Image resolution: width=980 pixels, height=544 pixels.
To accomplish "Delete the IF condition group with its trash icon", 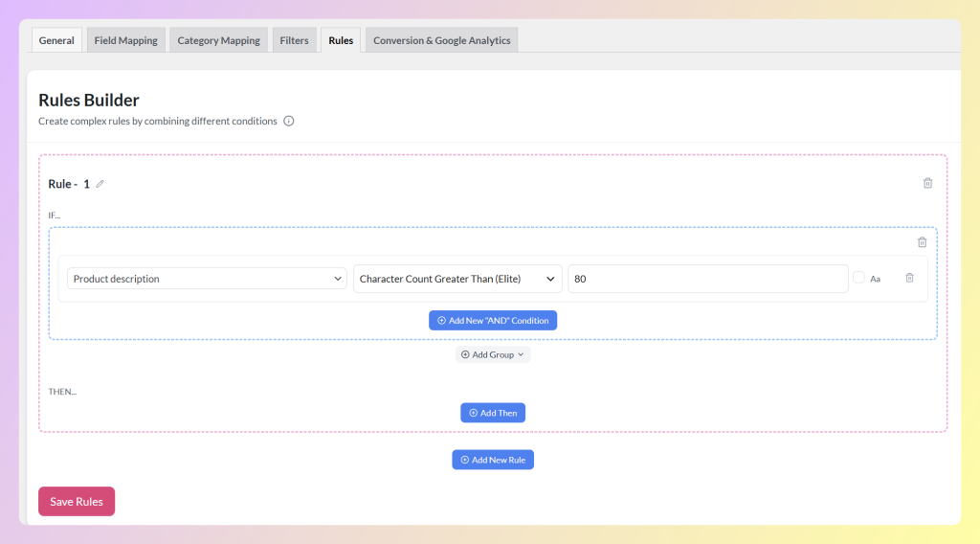I will [x=922, y=242].
